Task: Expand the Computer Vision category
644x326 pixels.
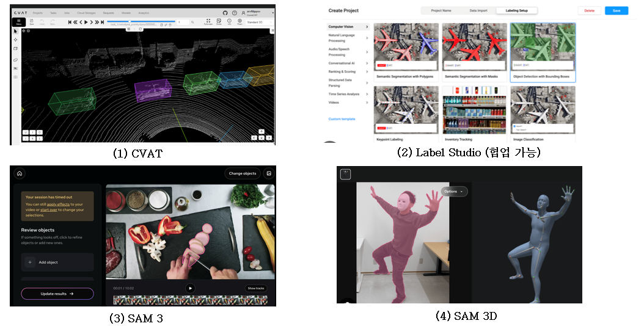Action: 348,27
